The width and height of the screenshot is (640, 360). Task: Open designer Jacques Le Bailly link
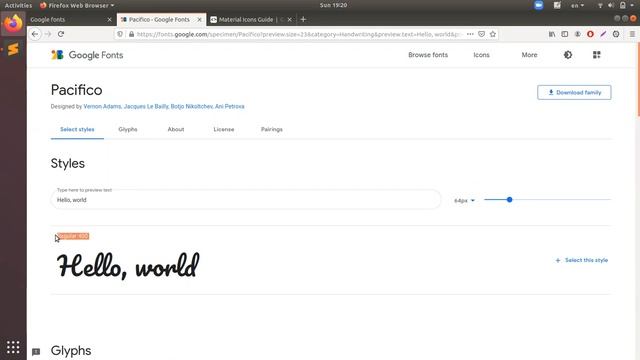(x=146, y=107)
